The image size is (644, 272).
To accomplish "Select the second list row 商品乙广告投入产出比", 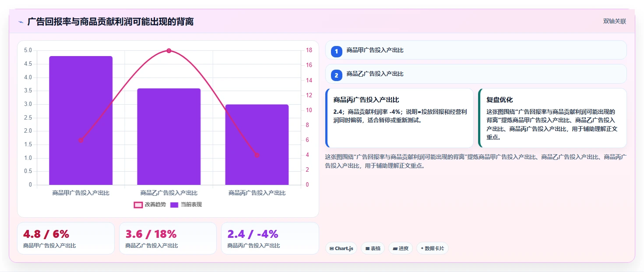I will 476,74.
